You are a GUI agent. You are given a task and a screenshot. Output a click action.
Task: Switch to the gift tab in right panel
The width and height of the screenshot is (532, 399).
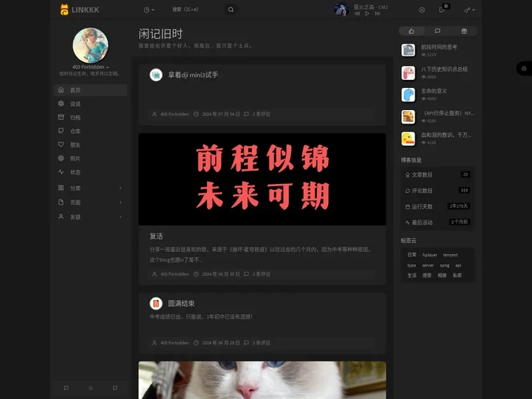[464, 31]
